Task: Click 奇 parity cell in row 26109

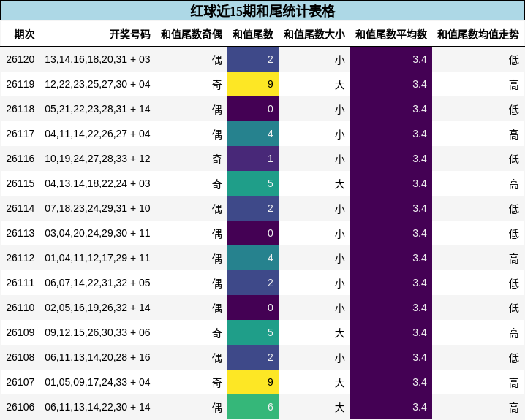Action: coord(217,333)
